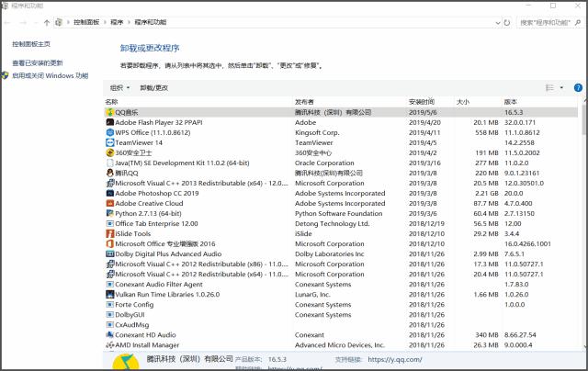Click version 8.66.27.54

tap(520, 334)
